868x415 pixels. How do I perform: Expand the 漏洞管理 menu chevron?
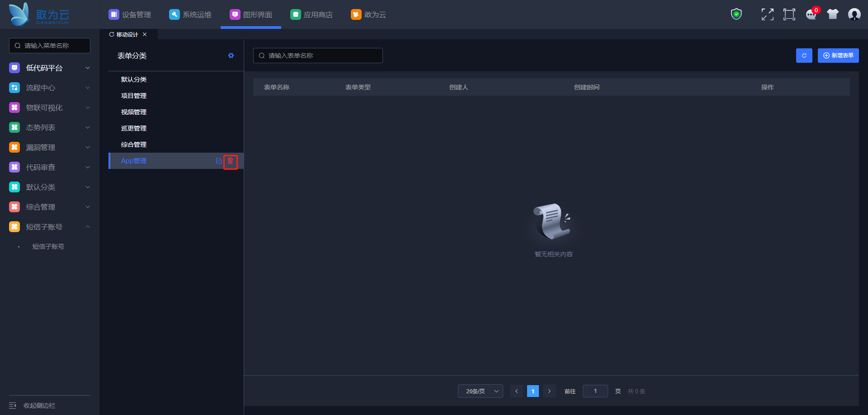pyautogui.click(x=88, y=147)
